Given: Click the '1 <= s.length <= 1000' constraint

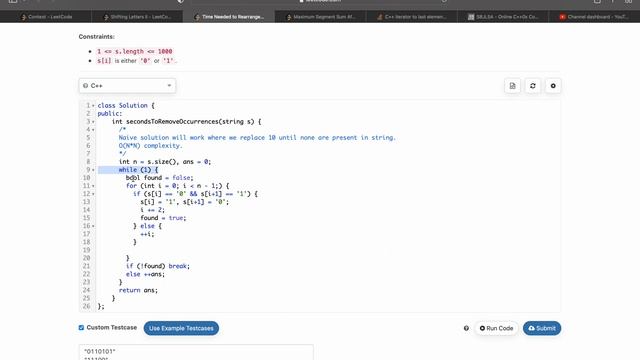Looking at the screenshot, I should 135,51.
